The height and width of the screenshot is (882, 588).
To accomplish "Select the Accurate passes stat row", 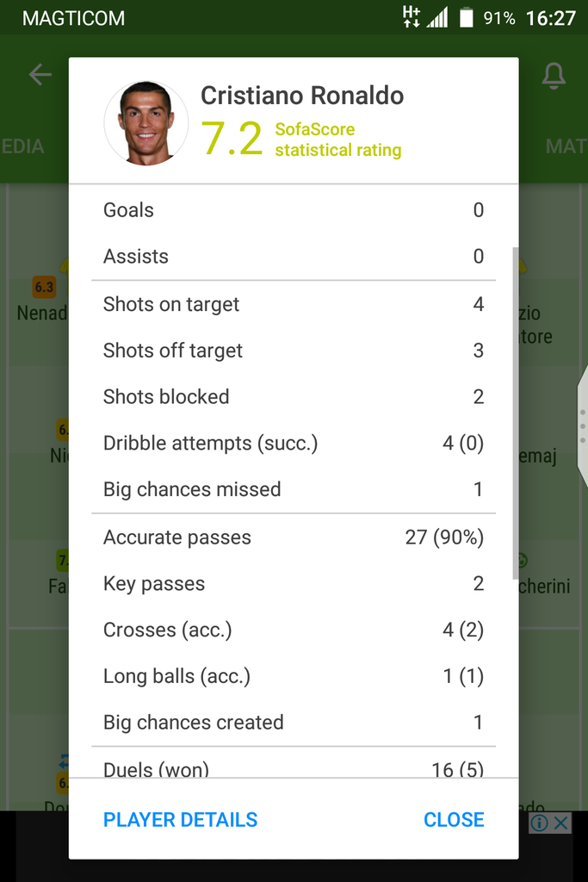I will (x=293, y=537).
